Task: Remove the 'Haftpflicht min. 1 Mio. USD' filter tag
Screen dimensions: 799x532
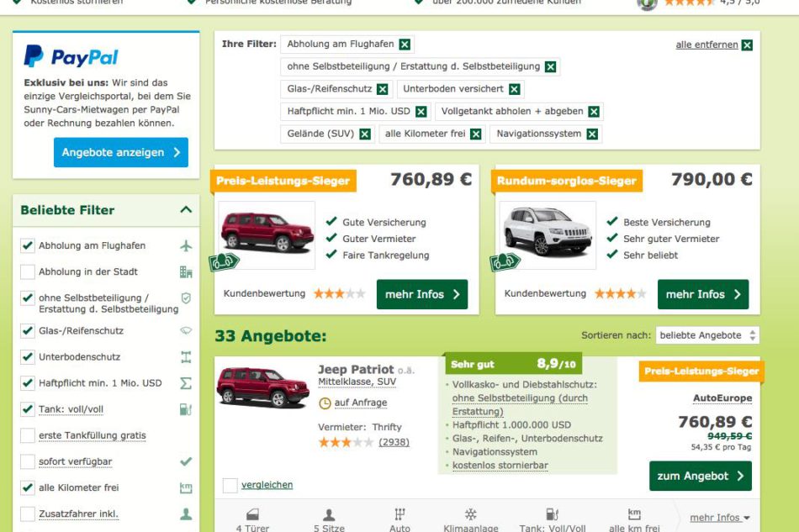Action: tap(421, 112)
